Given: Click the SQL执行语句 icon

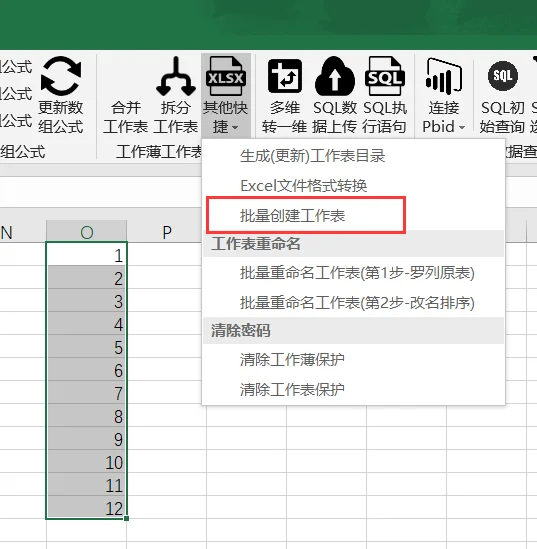Looking at the screenshot, I should click(384, 76).
